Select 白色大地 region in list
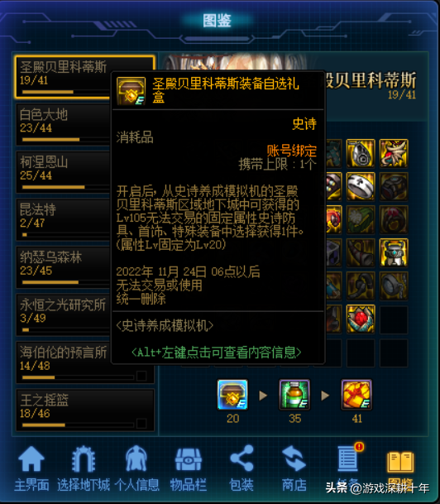Viewport: 440px width, 504px height. (x=64, y=125)
